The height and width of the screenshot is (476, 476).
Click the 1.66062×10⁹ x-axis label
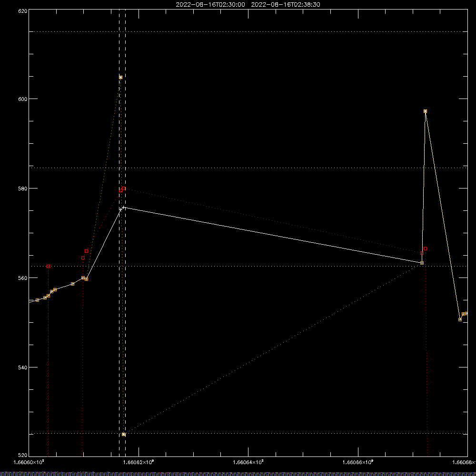(x=139, y=462)
